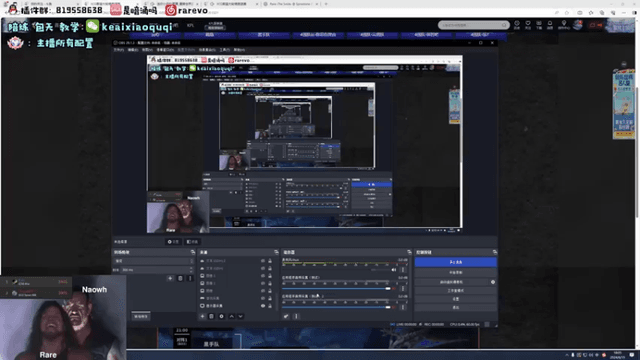This screenshot has height=360, width=640.
Task: Move selected source down with the arrow
Action: coord(240,316)
